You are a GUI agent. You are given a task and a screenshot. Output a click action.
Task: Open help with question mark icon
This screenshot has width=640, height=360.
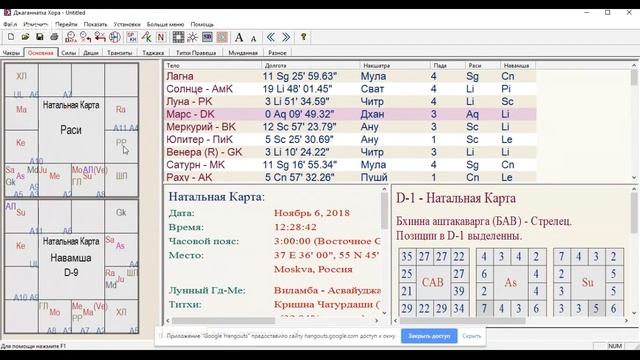(303, 37)
